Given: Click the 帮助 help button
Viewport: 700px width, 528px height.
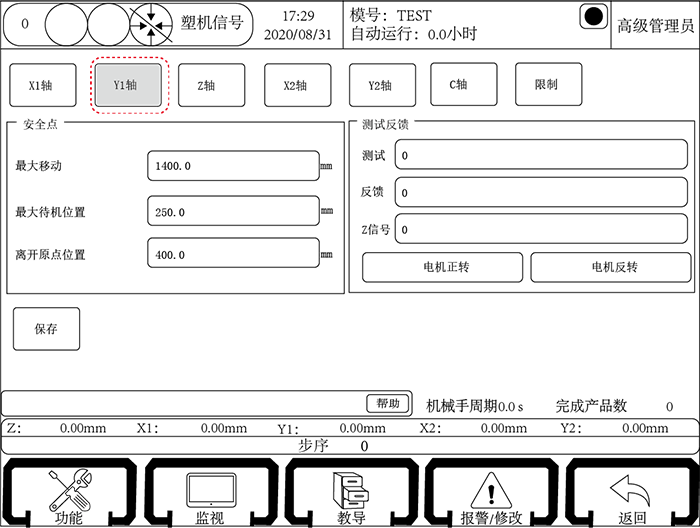Looking at the screenshot, I should point(388,403).
